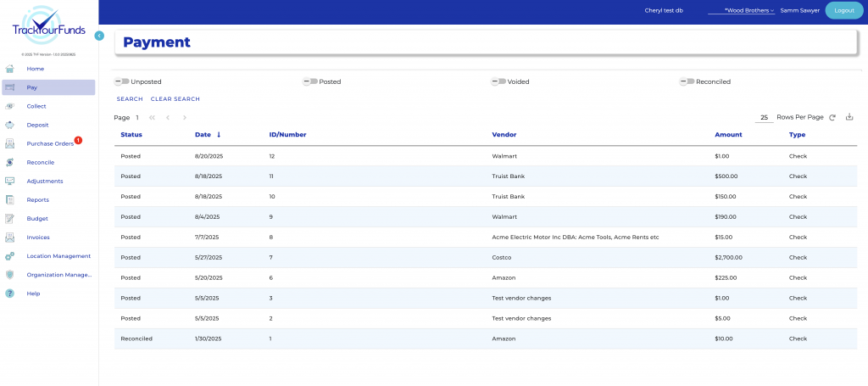868x386 pixels.
Task: Open Purchase Orders in the sidebar
Action: [x=50, y=143]
